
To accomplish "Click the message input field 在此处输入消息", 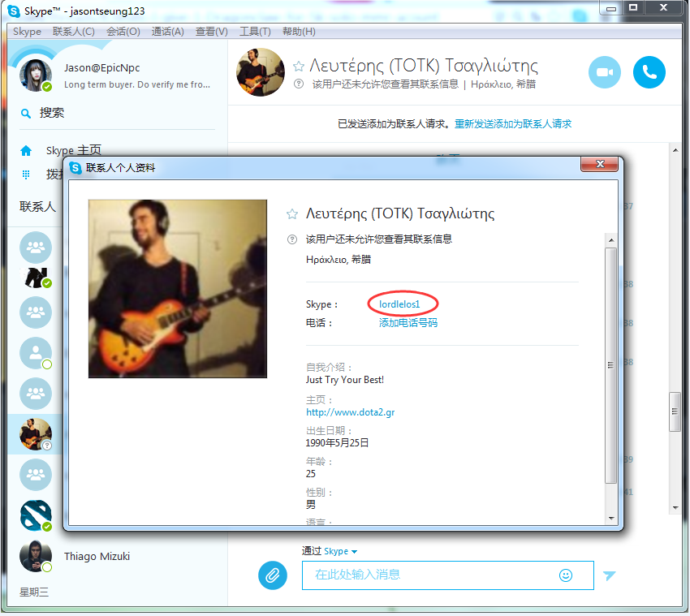I will (x=447, y=575).
